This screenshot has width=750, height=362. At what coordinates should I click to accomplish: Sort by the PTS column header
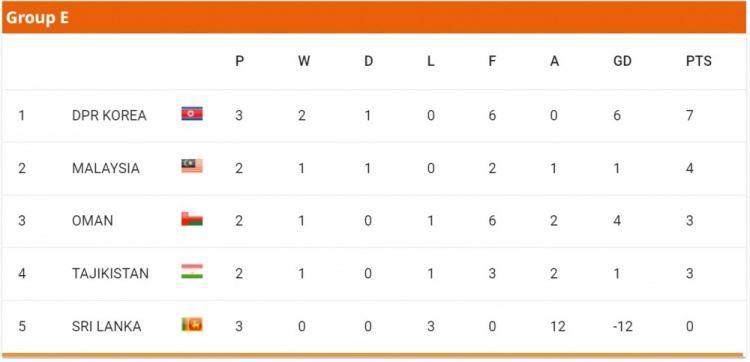(698, 61)
